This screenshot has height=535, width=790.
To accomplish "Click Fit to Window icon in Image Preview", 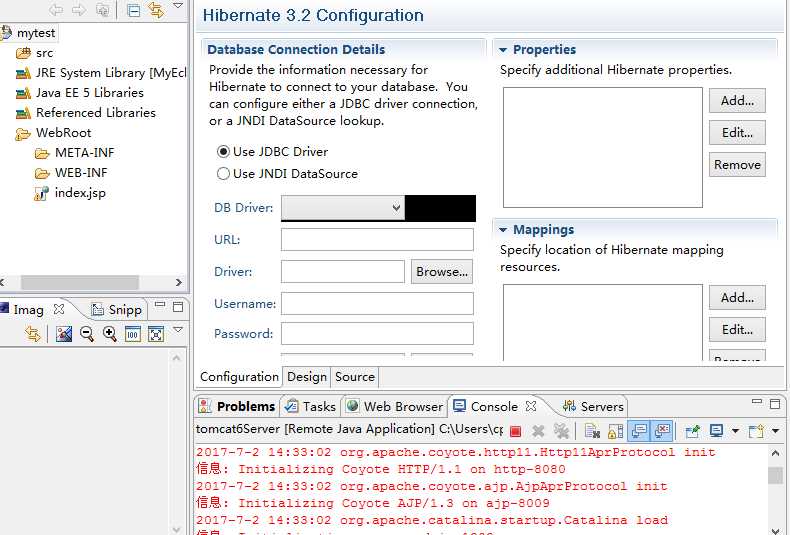I will tap(156, 333).
